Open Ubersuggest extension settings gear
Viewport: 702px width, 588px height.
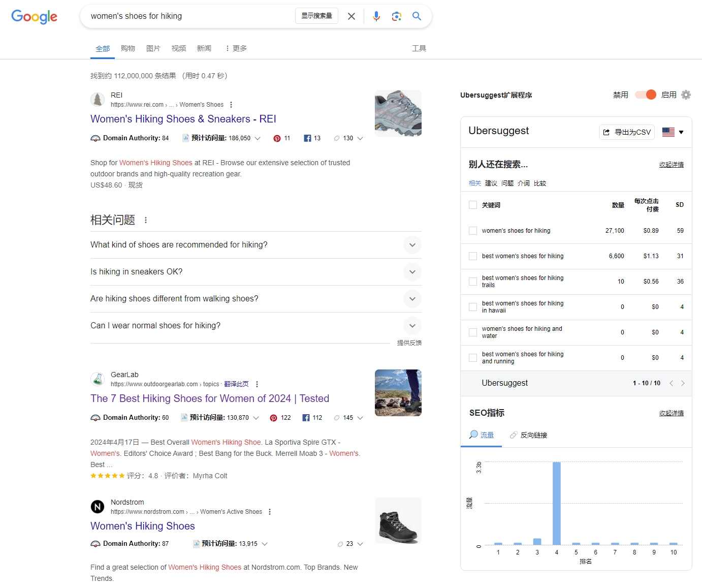point(686,95)
